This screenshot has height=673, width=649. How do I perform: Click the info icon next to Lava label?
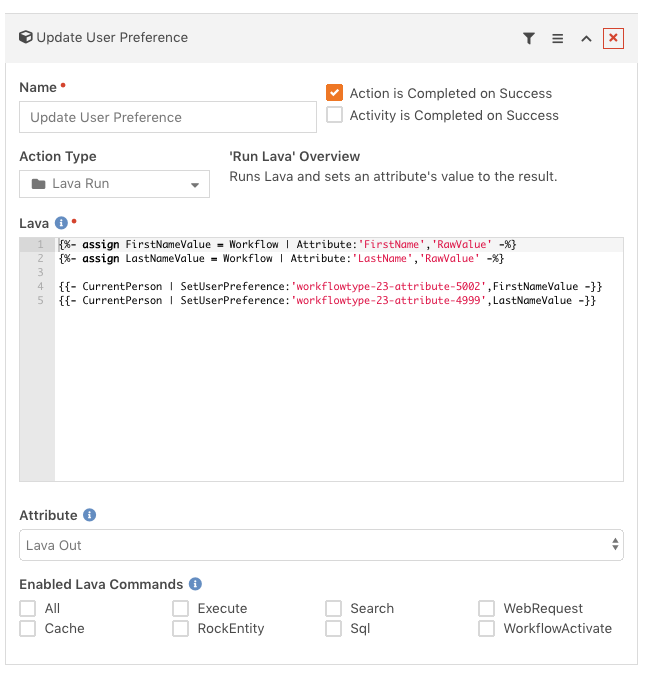[62, 225]
